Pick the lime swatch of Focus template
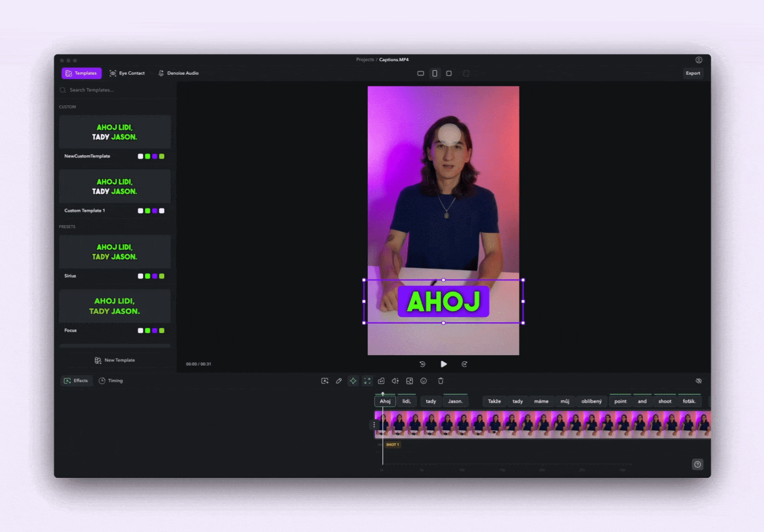This screenshot has width=764, height=532. pos(162,331)
